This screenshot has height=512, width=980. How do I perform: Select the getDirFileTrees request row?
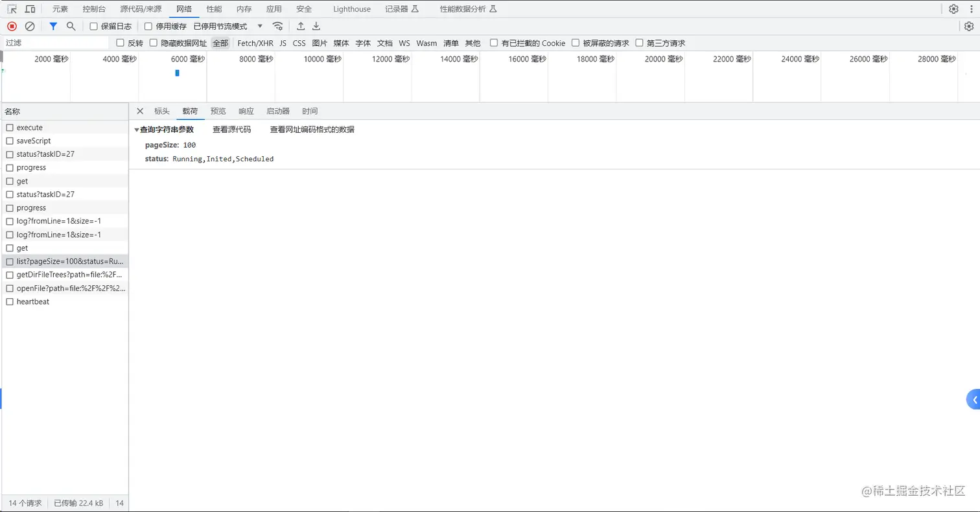pyautogui.click(x=64, y=275)
